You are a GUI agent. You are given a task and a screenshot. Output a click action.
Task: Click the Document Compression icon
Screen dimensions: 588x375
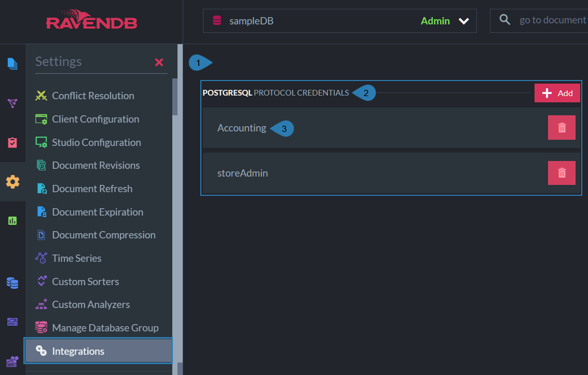pos(41,235)
